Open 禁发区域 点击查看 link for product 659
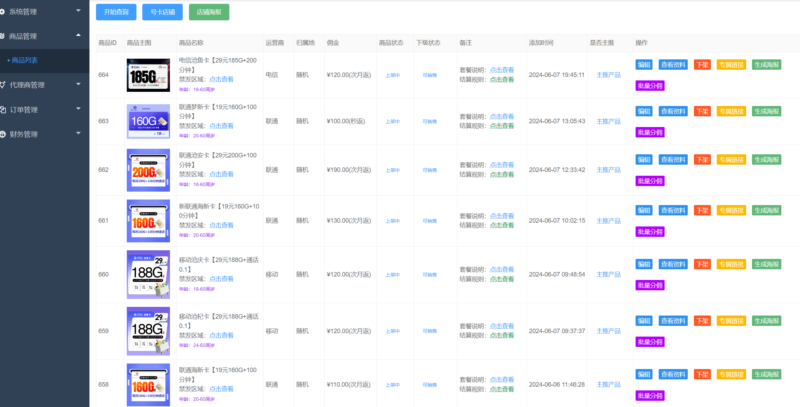 pyautogui.click(x=221, y=335)
